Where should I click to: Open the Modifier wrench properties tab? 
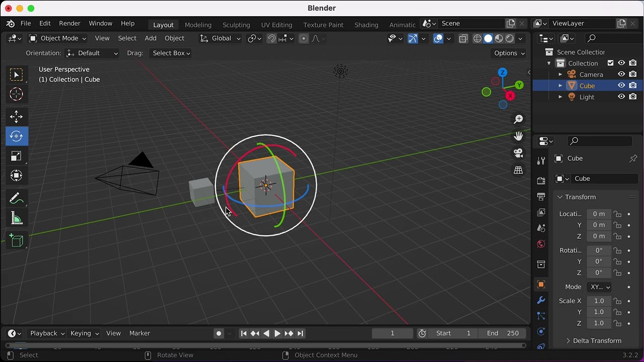coord(541,300)
